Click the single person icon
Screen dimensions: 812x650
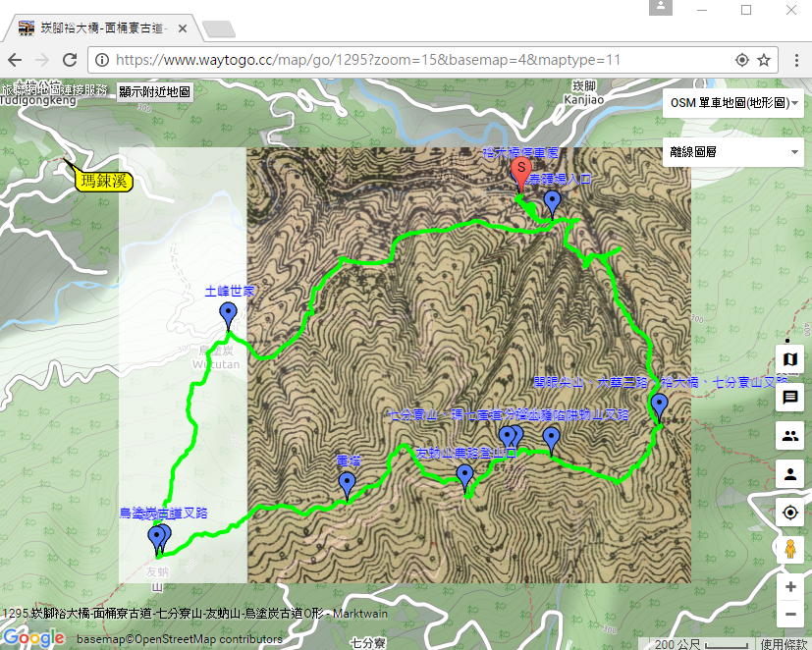click(789, 475)
